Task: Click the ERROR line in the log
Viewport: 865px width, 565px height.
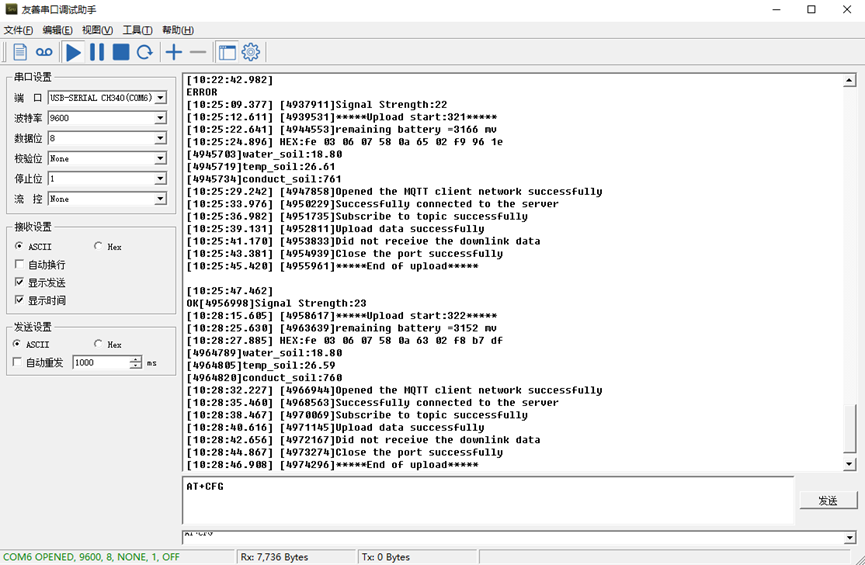Action: pos(202,92)
